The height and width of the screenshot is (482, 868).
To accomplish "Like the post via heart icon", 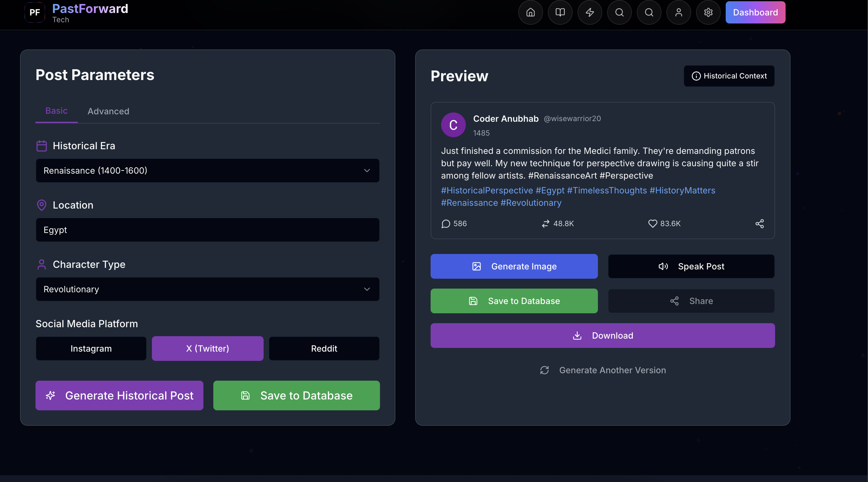I will click(653, 224).
